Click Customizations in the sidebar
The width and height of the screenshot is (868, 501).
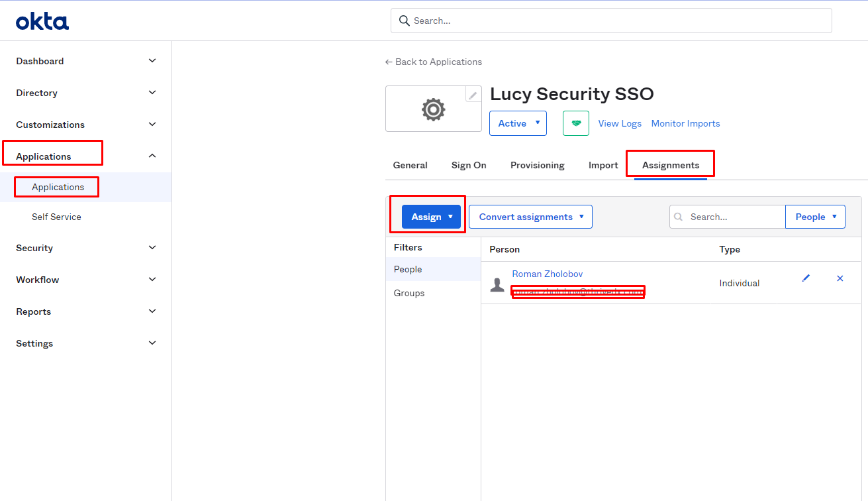(50, 125)
